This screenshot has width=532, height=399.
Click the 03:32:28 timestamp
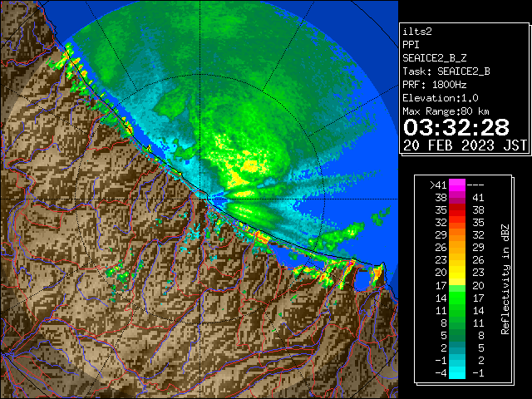456,127
